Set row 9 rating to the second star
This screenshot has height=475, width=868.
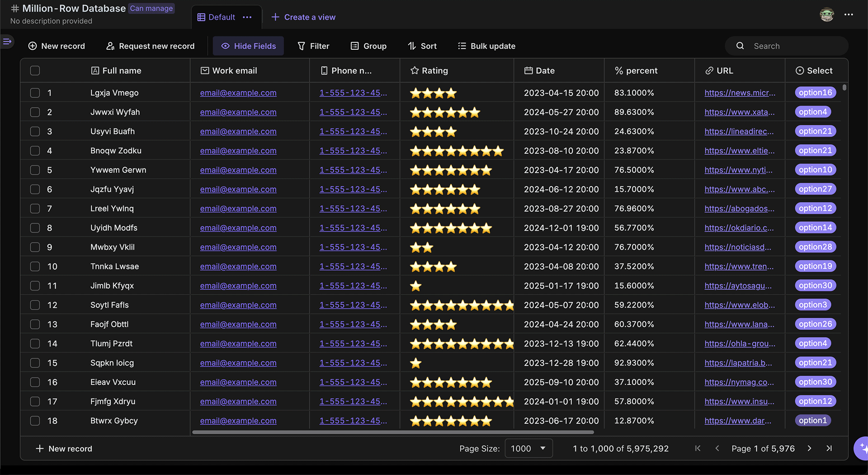tap(427, 248)
